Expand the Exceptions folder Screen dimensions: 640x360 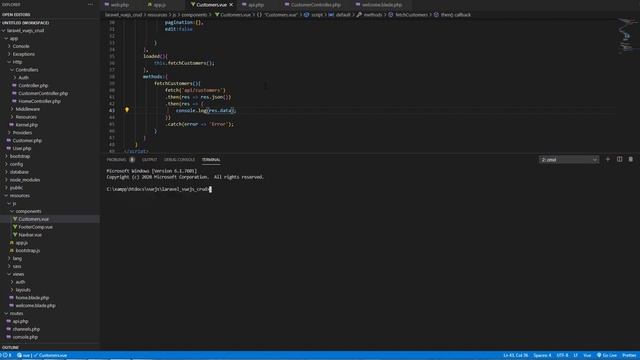tap(23, 54)
